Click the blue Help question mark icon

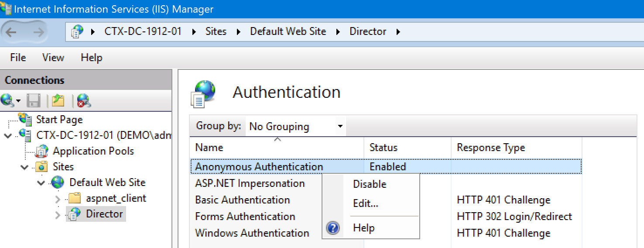333,228
